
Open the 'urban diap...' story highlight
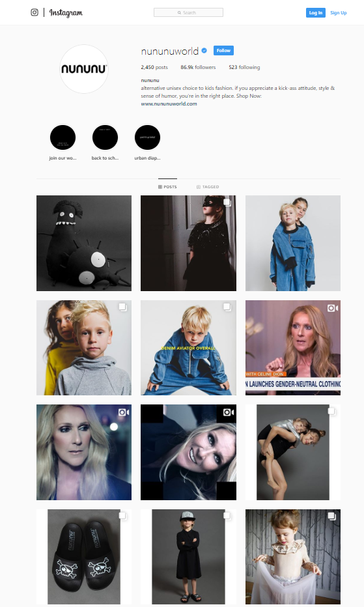point(147,137)
